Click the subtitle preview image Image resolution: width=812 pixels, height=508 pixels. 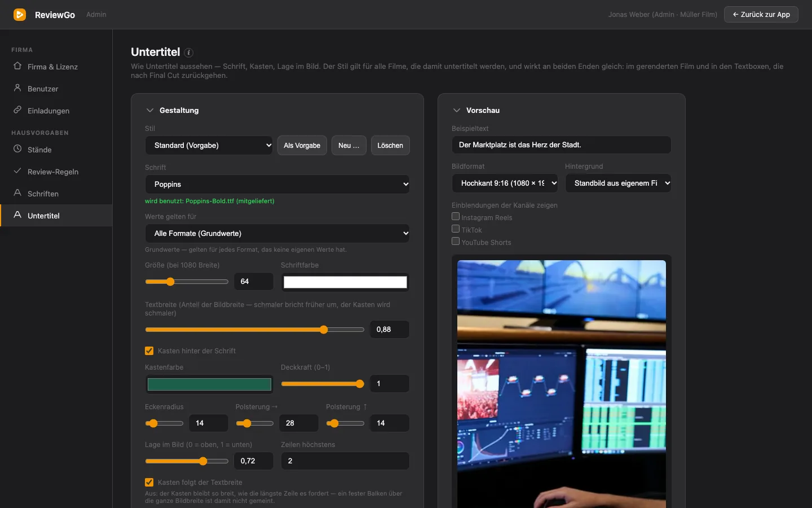562,384
